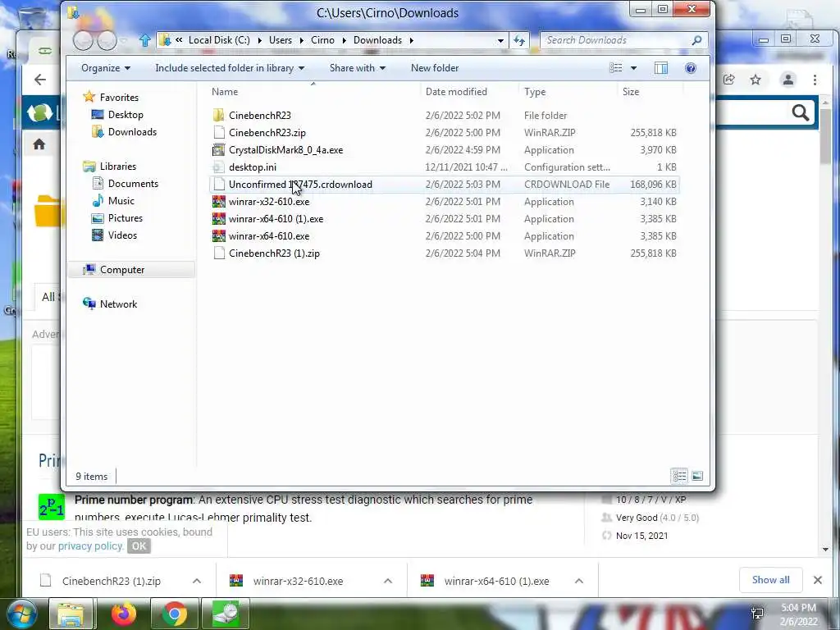Click the Windows Start orb
The height and width of the screenshot is (630, 840).
point(22,614)
